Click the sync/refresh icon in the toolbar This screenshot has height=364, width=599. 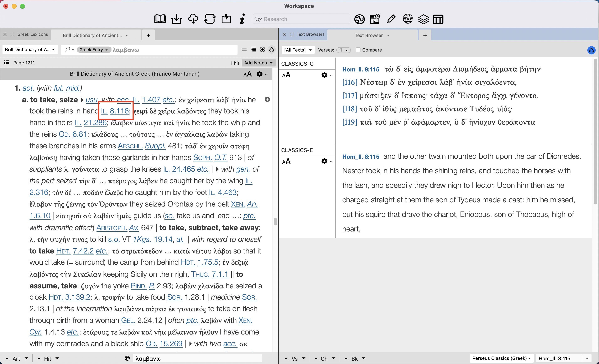(x=210, y=19)
